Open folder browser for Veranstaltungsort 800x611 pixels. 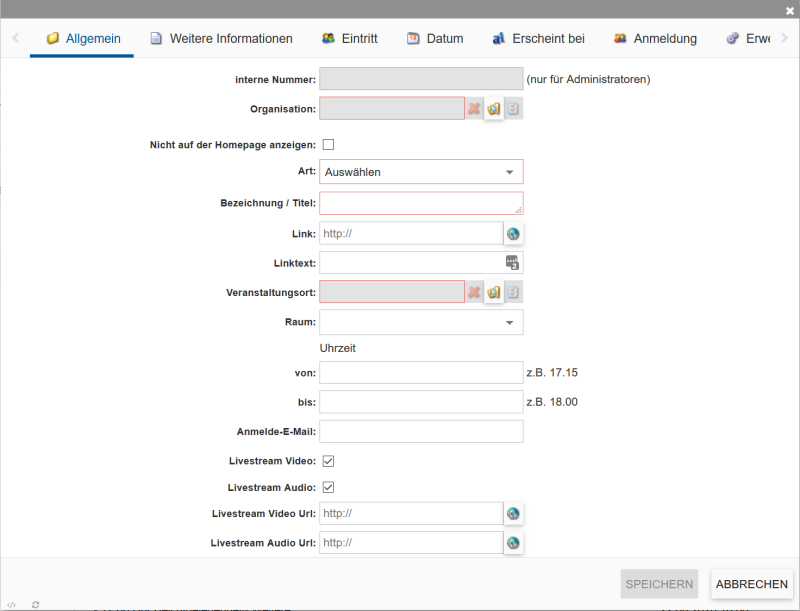(494, 292)
